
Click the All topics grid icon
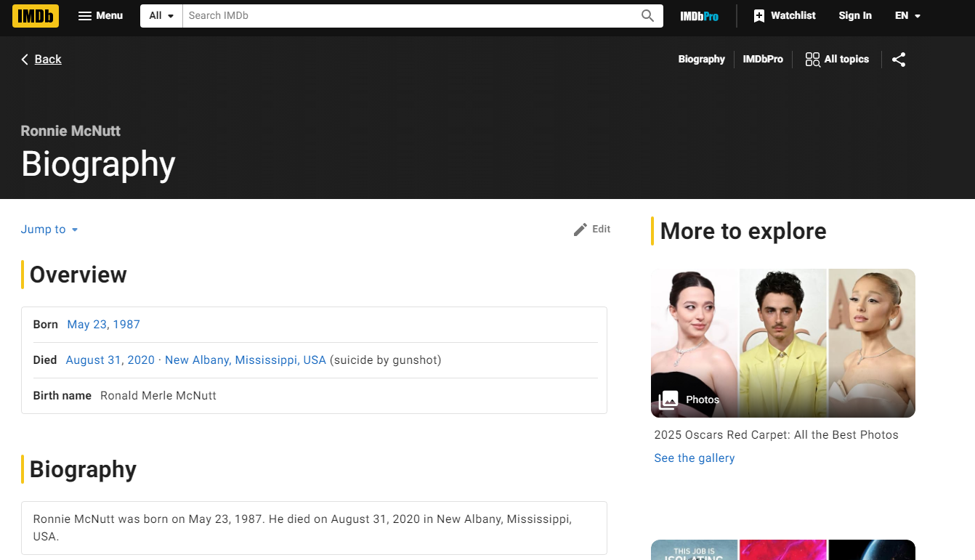(x=812, y=60)
